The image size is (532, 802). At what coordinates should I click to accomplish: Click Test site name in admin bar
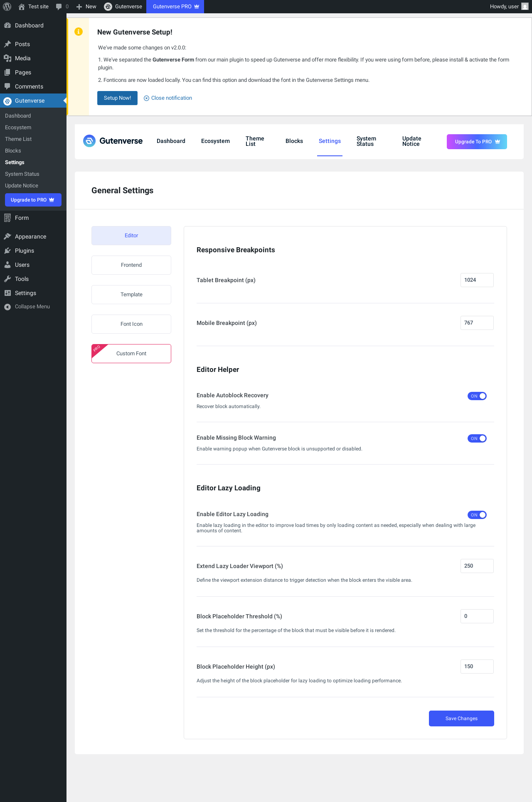point(38,7)
